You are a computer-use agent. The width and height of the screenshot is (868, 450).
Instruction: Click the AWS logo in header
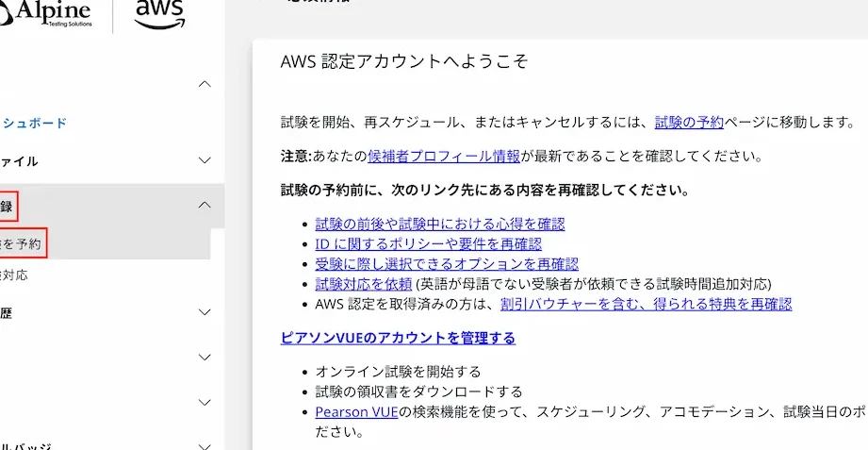coord(160,14)
